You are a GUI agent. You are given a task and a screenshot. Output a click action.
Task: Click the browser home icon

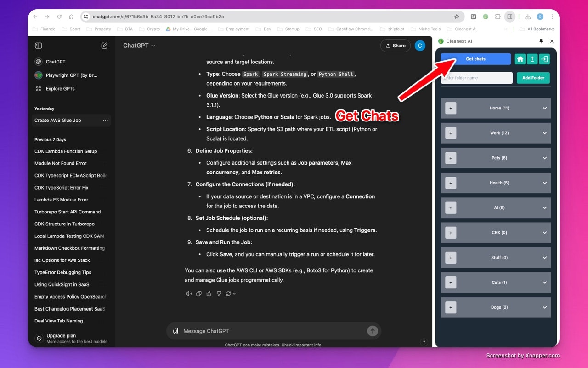71,17
